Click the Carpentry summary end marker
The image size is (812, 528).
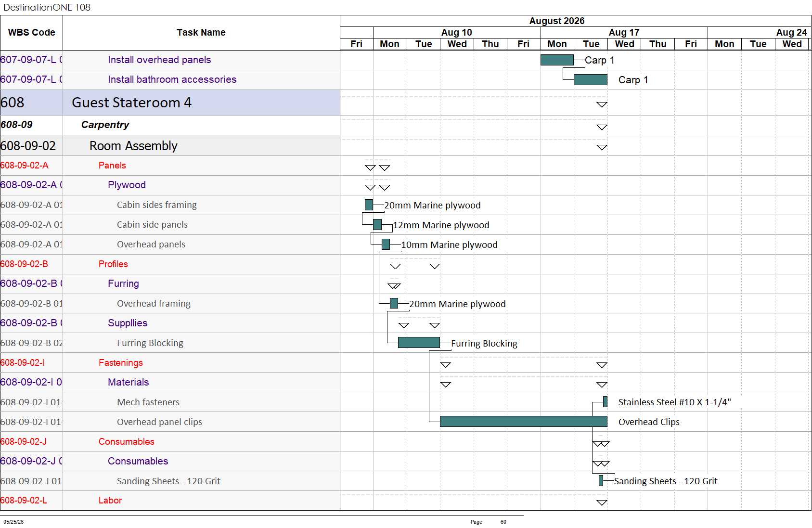click(x=602, y=127)
